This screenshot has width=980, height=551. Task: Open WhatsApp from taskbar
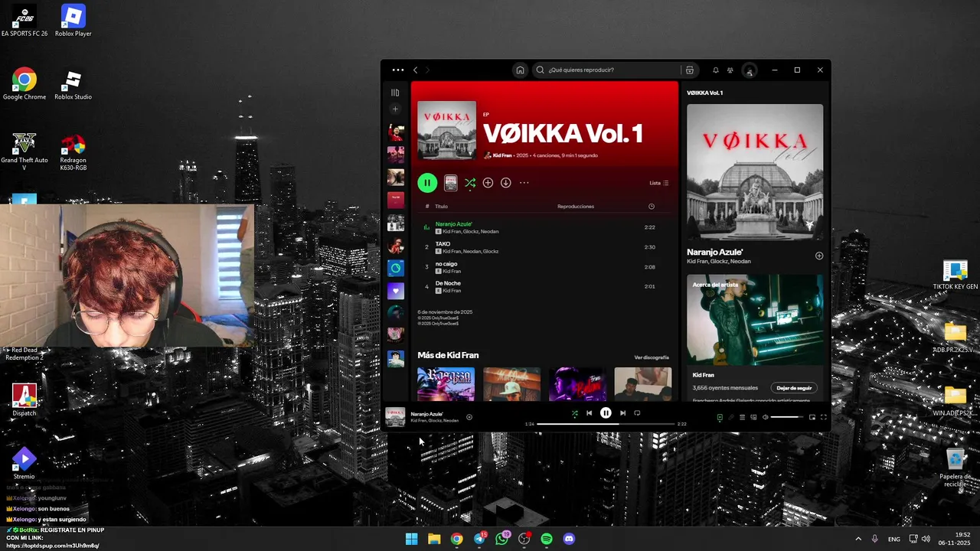click(501, 539)
